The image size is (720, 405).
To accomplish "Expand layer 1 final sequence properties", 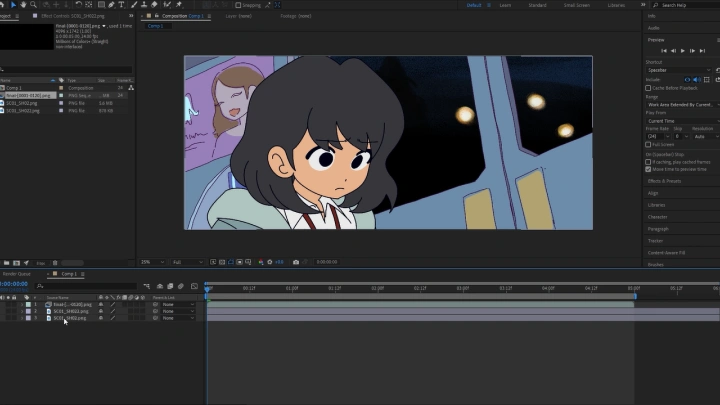I will click(x=22, y=304).
